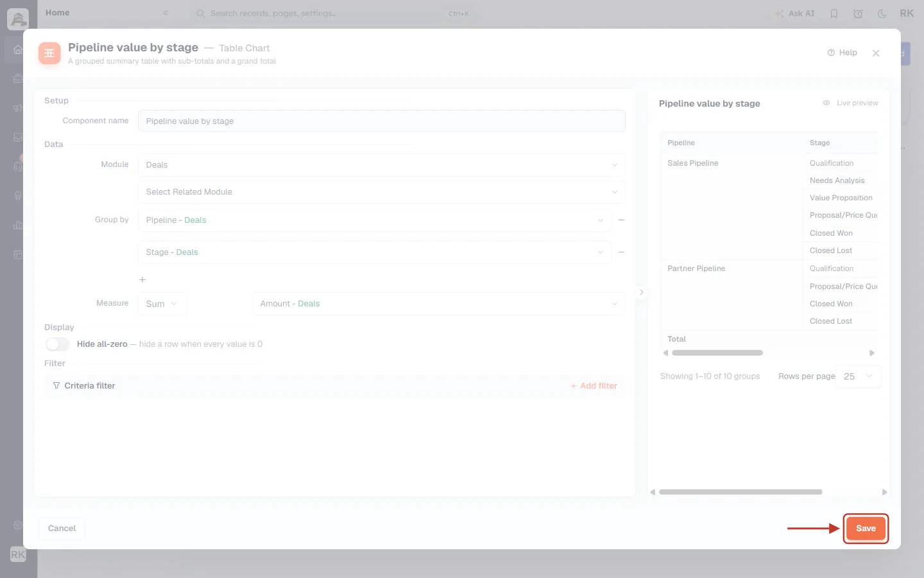Click the table chart icon in the header
Viewport: 924px width, 578px height.
coord(49,53)
